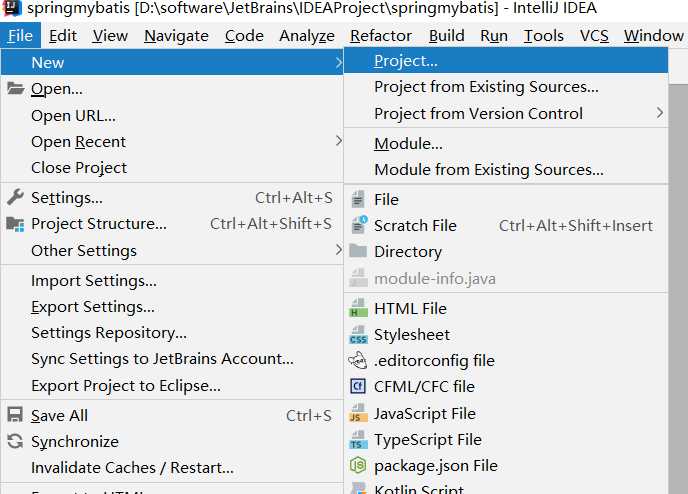Screen dimensions: 688x494
Task: Open the Refactor menu
Action: pos(380,36)
